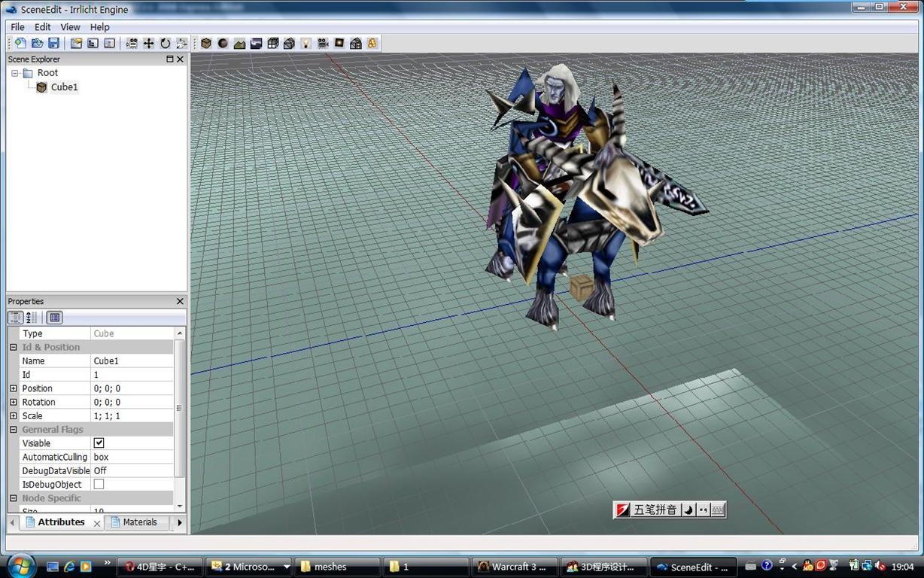The height and width of the screenshot is (578, 924).
Task: Click the Properties panel vertical scrollbar
Action: coord(179,408)
